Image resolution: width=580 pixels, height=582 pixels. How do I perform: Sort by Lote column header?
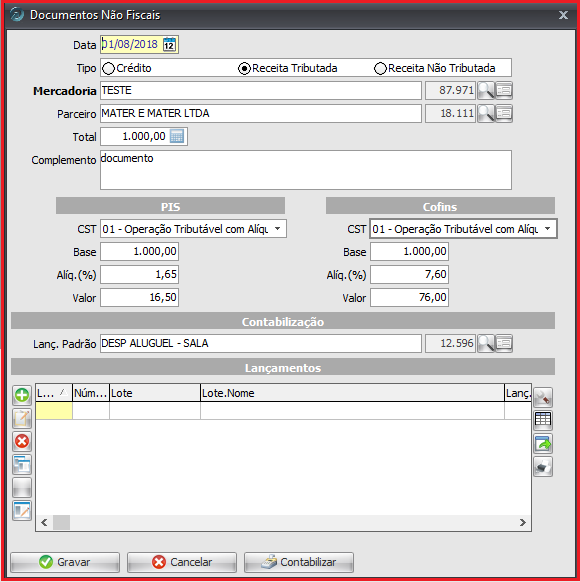155,393
